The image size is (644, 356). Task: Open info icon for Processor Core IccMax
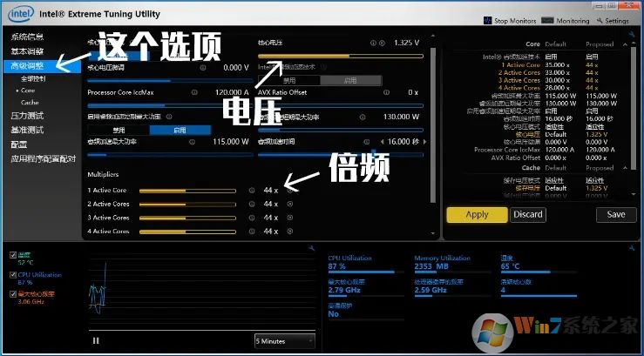pyautogui.click(x=194, y=92)
